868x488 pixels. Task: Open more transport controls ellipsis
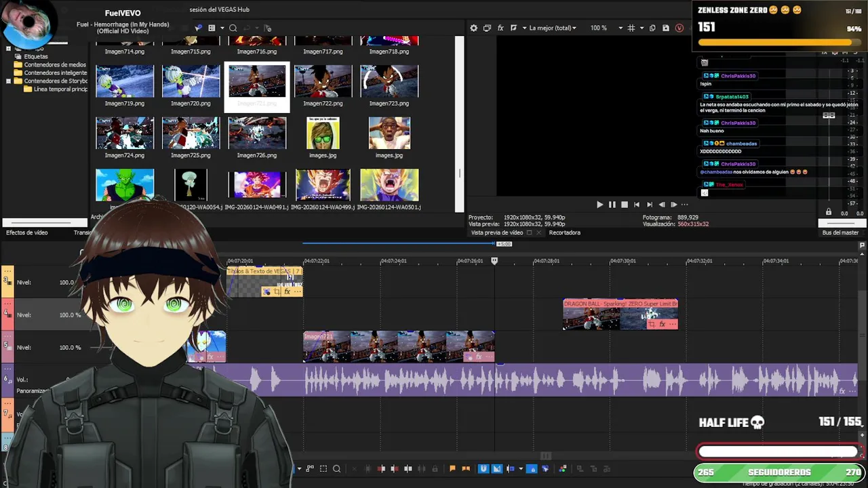(x=684, y=204)
